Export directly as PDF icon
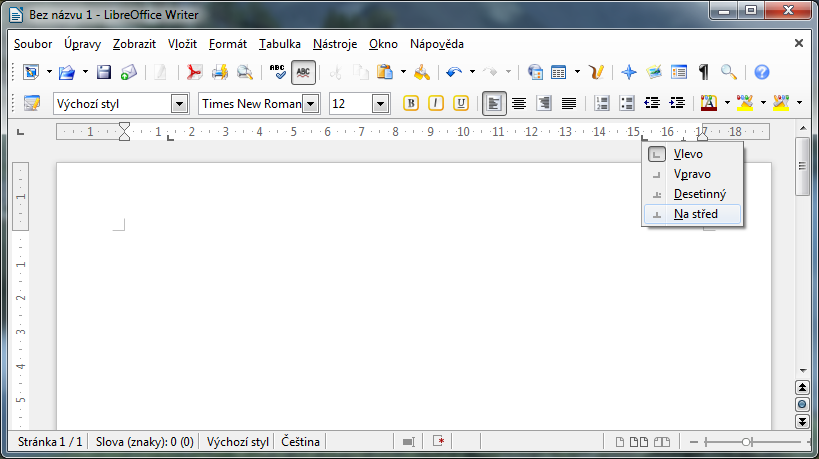819x459 pixels. pyautogui.click(x=194, y=72)
